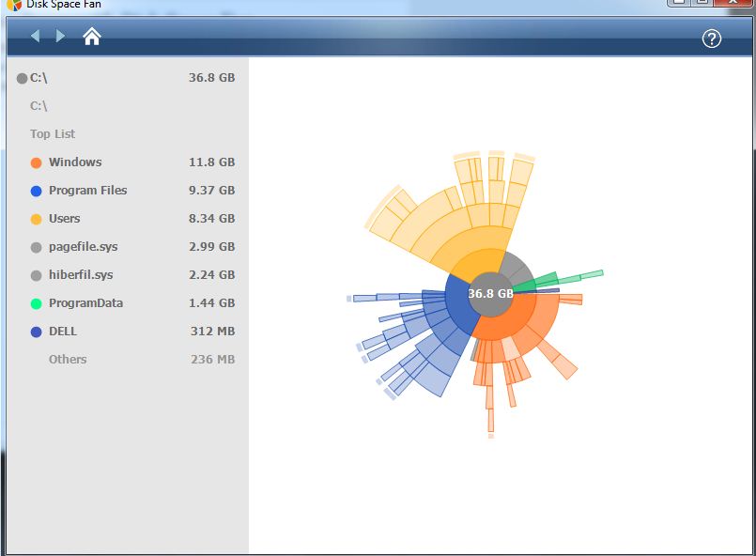
Task: Click the green dot next to ProgramData
Action: click(37, 303)
